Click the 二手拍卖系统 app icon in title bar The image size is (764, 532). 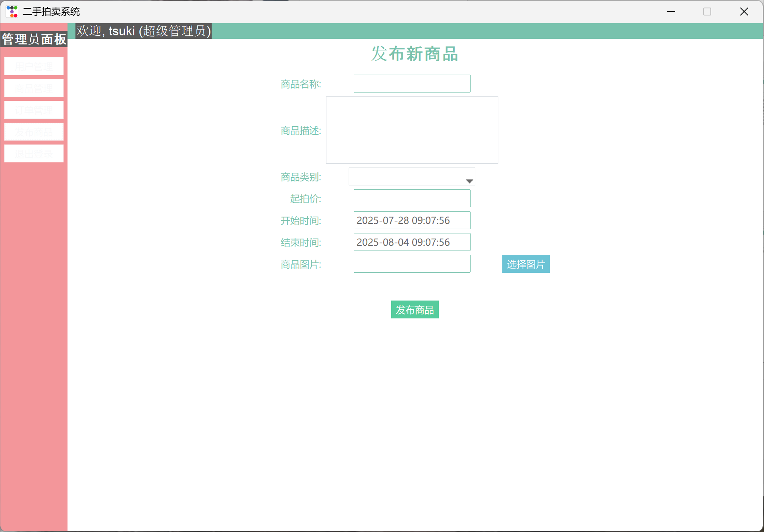tap(12, 12)
